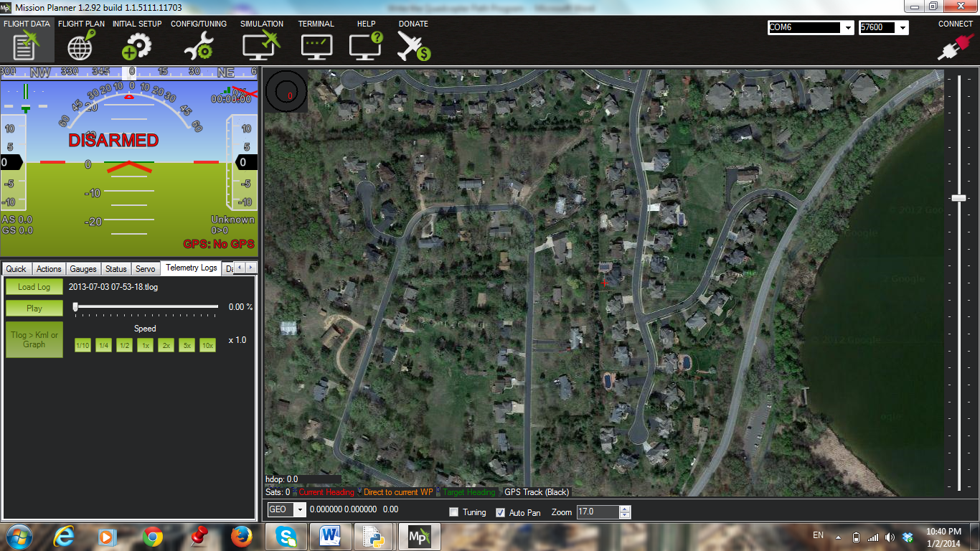
Task: Open INITIAL SETUP gears icon
Action: click(136, 46)
